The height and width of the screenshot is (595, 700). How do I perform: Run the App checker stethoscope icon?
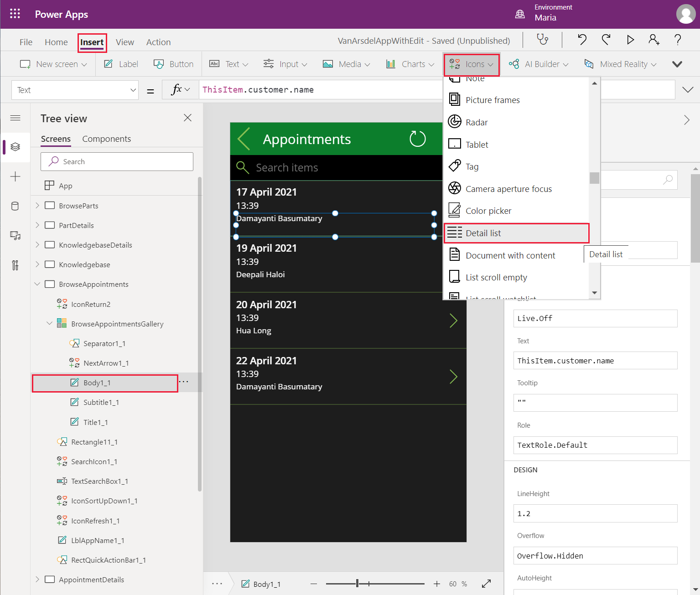[543, 40]
